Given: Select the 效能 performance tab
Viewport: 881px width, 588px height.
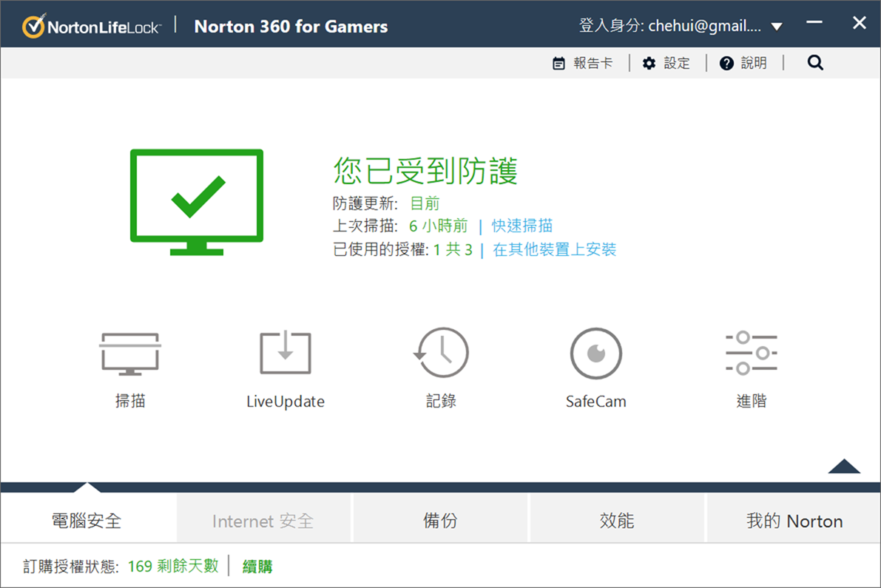Looking at the screenshot, I should (x=617, y=521).
